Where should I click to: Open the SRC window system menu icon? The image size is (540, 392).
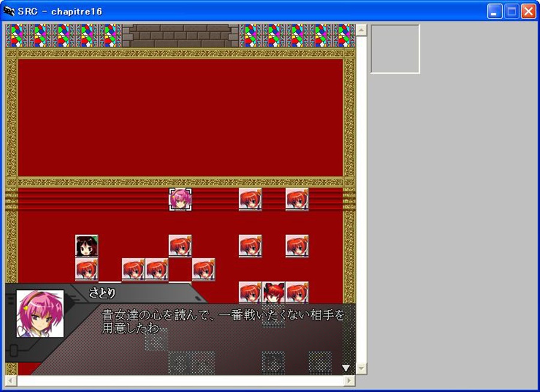point(9,11)
